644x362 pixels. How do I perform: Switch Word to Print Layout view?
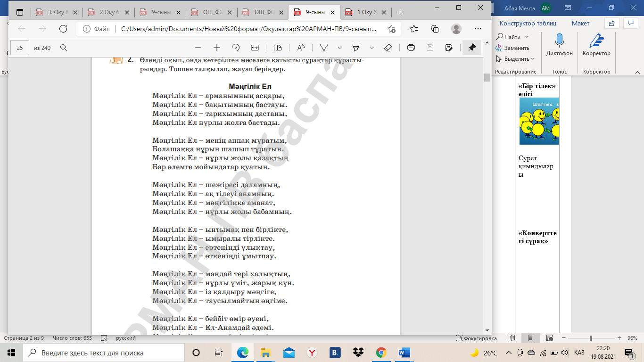pos(530,338)
